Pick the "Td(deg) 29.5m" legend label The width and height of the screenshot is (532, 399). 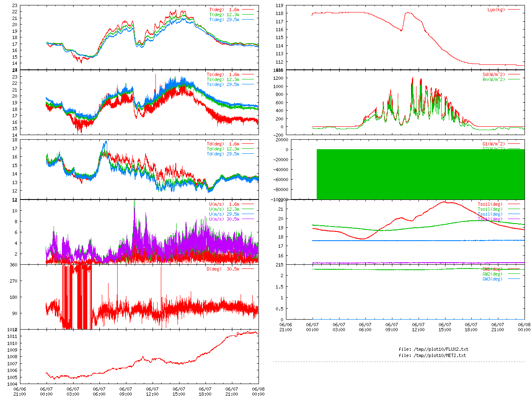pos(223,154)
